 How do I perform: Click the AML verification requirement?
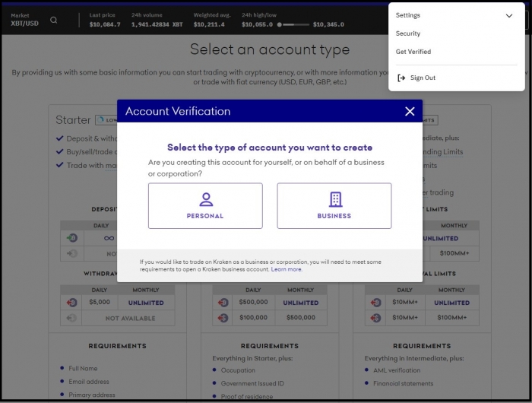397,370
